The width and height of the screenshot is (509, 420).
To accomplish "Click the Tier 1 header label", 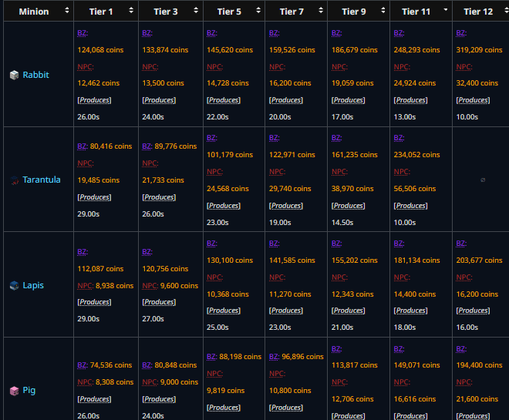I will click(101, 12).
